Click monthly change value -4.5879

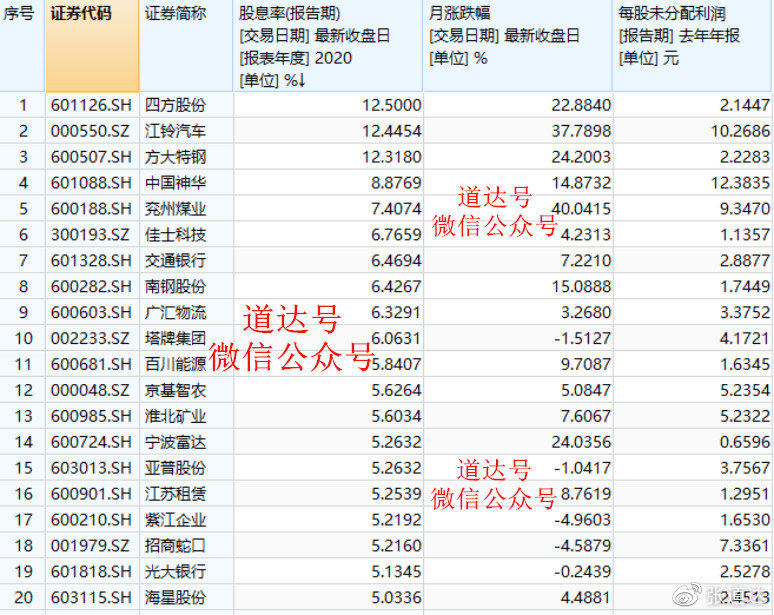pos(583,546)
